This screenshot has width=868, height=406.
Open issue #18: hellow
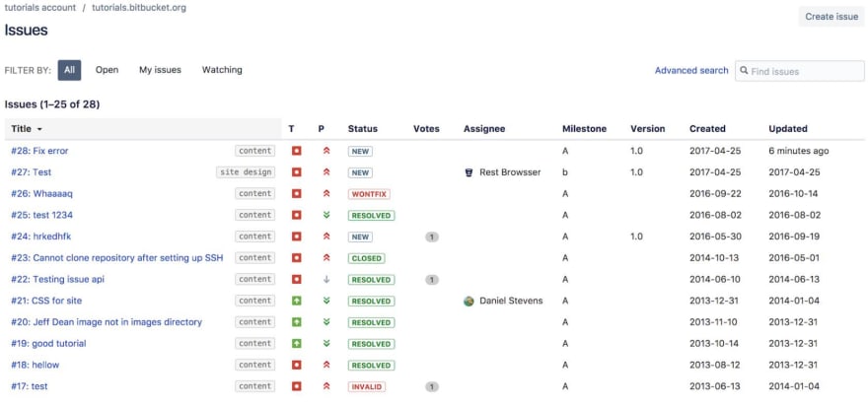click(x=35, y=365)
